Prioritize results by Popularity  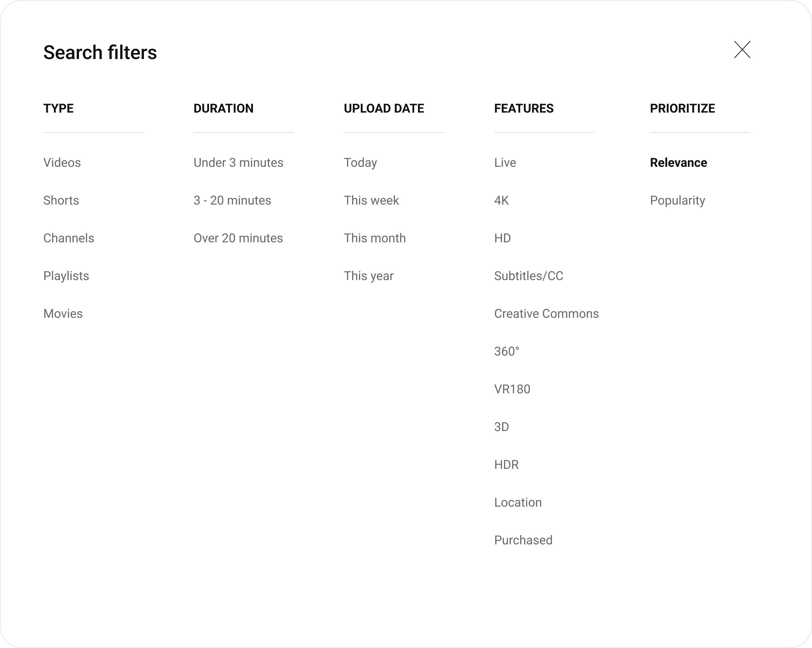tap(677, 200)
